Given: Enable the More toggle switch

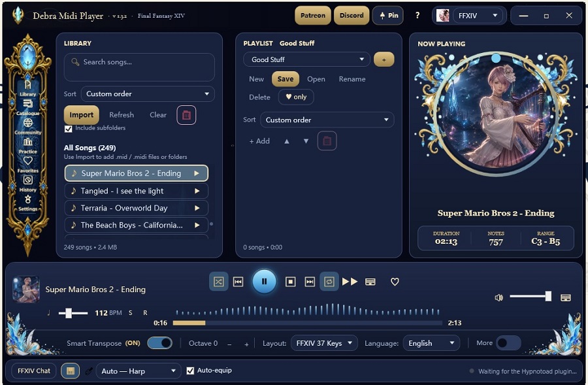Looking at the screenshot, I should click(508, 343).
